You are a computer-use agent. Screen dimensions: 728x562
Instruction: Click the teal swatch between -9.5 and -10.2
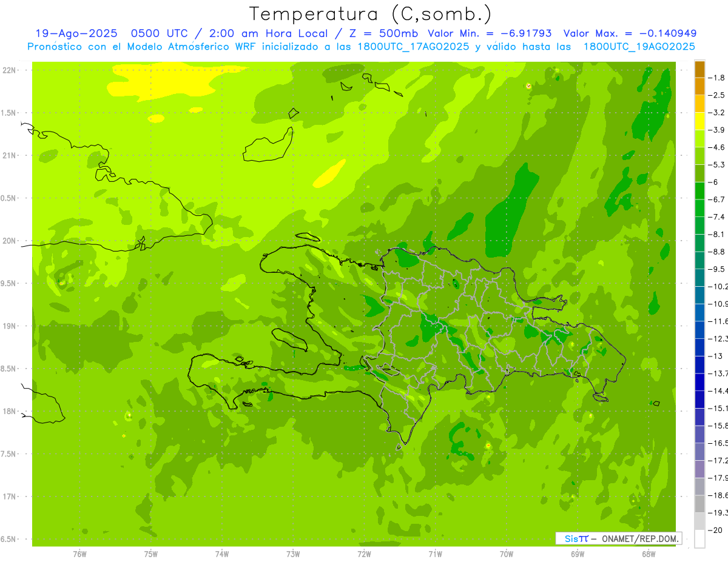pyautogui.click(x=699, y=278)
